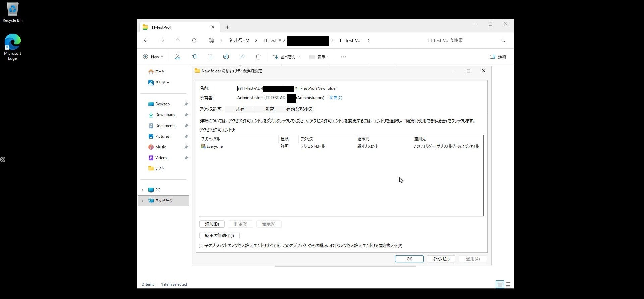Image resolution: width=644 pixels, height=299 pixels.
Task: Click the network globe icon in address bar
Action: (x=211, y=40)
